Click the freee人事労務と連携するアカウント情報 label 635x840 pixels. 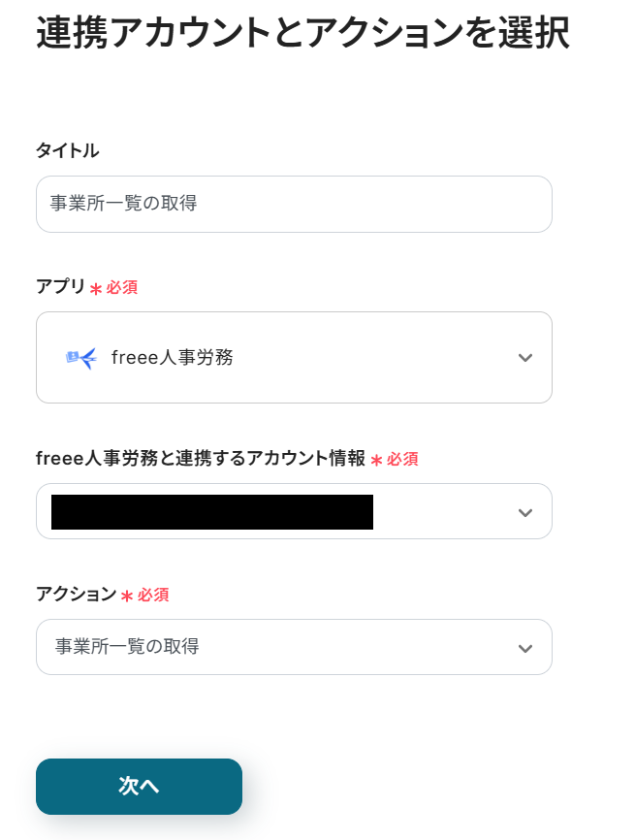pyautogui.click(x=201, y=459)
